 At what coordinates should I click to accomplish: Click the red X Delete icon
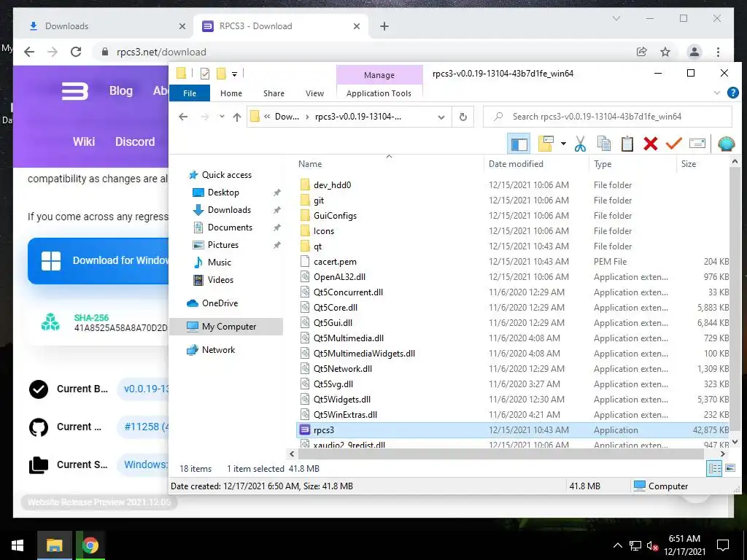(x=650, y=144)
